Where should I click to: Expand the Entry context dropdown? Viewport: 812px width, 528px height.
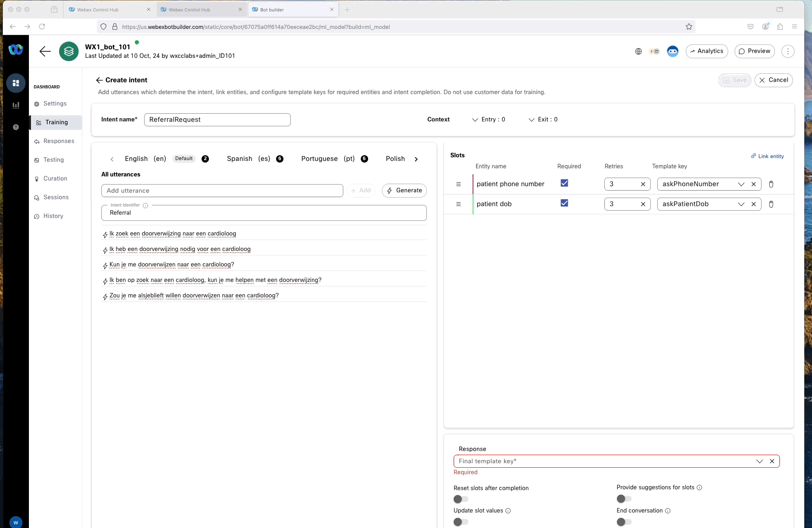tap(488, 119)
